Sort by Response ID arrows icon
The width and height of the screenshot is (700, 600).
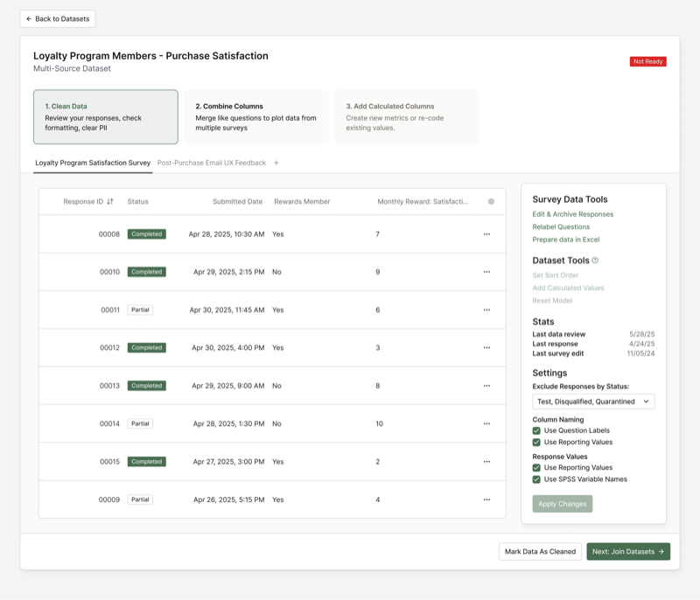coord(110,202)
